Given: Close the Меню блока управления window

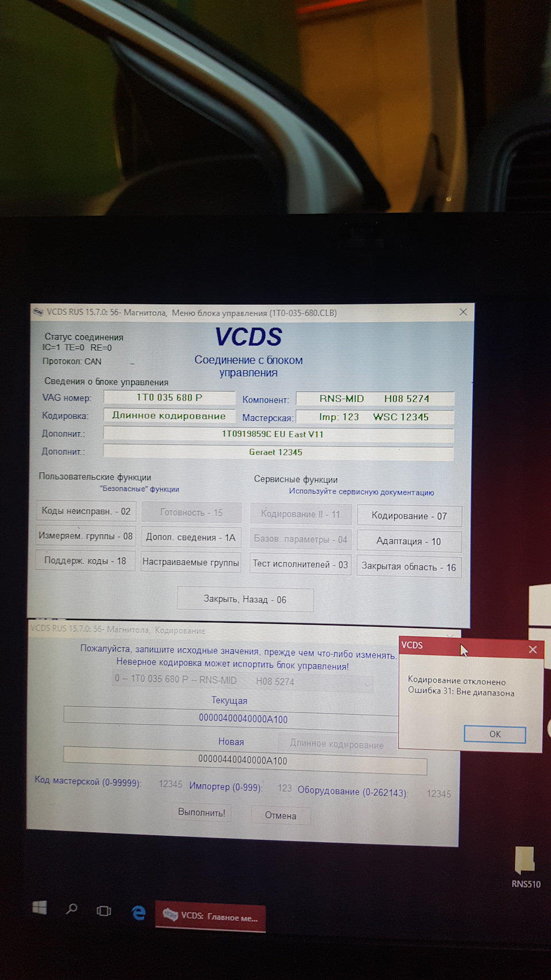Looking at the screenshot, I should (x=463, y=312).
